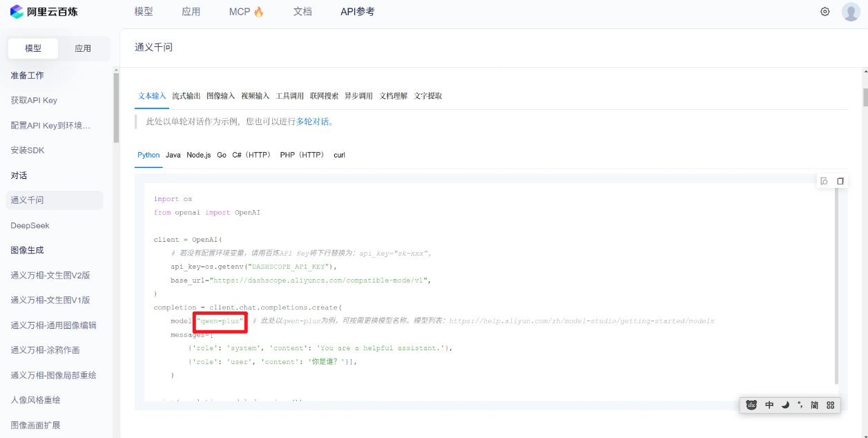Viewport: 868px width, 438px height.
Task: Click the Baidu IME bear icon
Action: coord(751,406)
